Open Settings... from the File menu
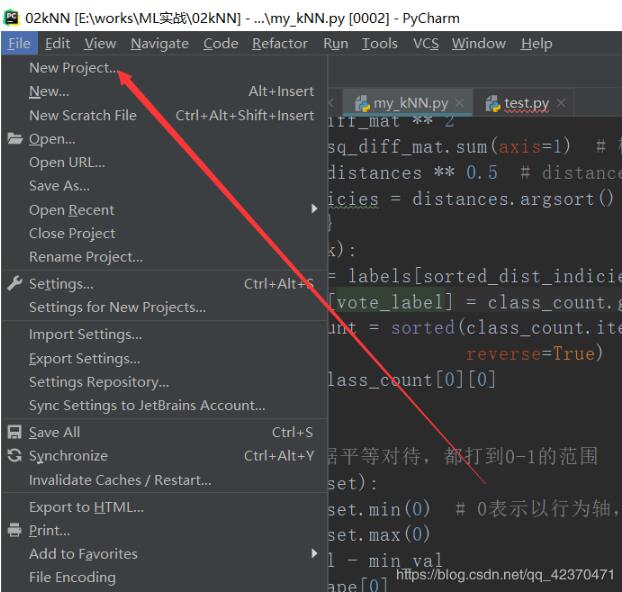The width and height of the screenshot is (622, 592). coord(164,284)
